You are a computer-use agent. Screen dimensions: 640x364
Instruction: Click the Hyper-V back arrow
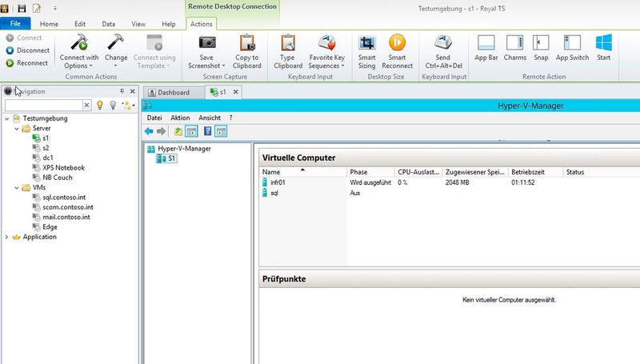(149, 131)
